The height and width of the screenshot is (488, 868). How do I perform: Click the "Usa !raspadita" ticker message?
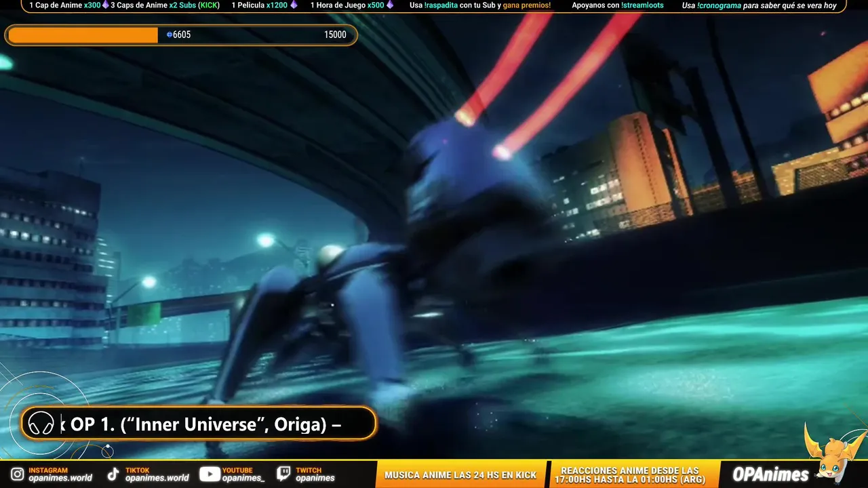tap(480, 5)
